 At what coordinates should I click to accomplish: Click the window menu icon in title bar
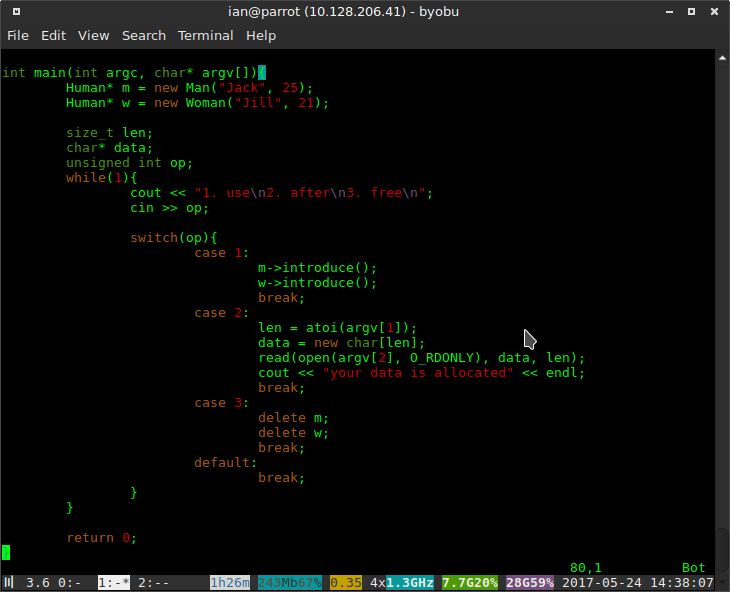(16, 12)
